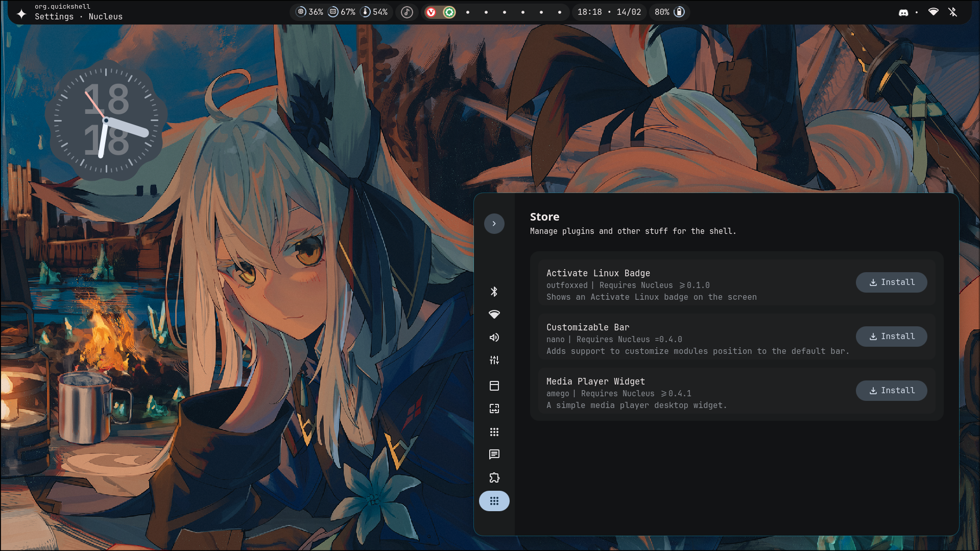This screenshot has width=980, height=551.
Task: Select the bar layout sidebar icon
Action: 494,386
